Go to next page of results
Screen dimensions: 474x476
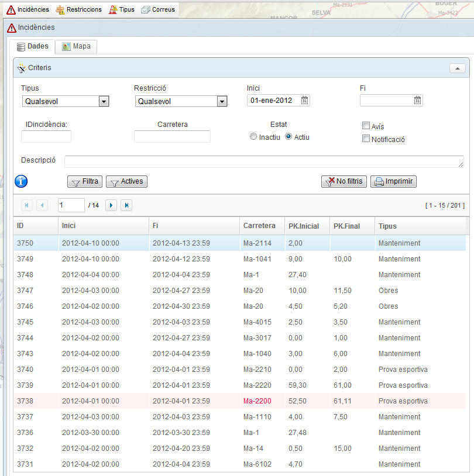point(111,205)
